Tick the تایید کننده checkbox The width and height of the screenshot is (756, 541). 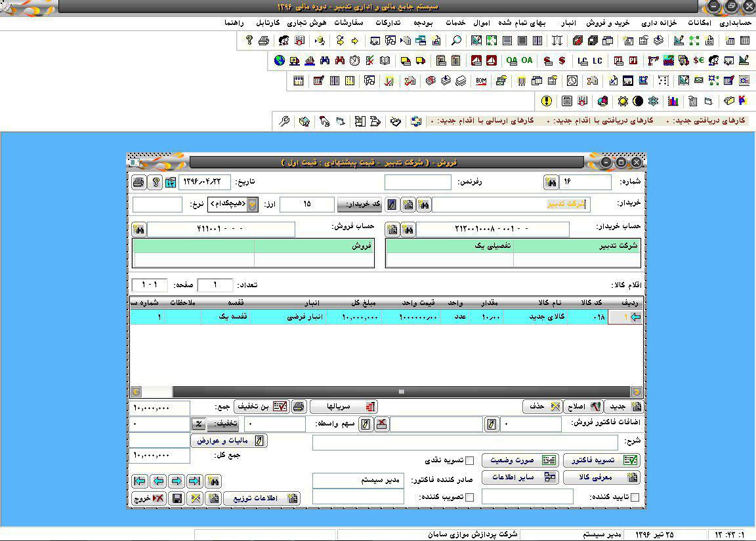635,497
